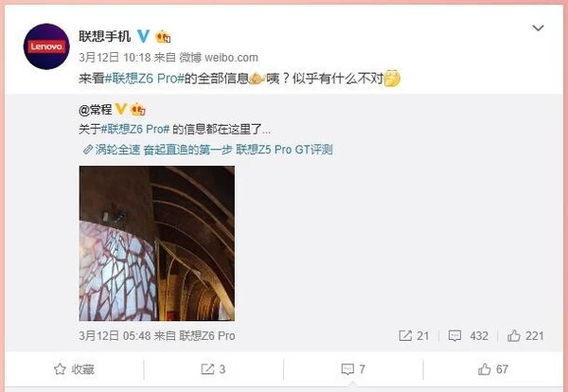Open the 联想手机 account name

click(105, 36)
